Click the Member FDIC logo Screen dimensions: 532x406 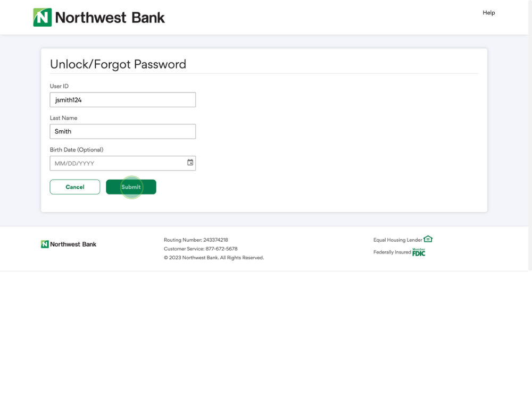point(419,252)
